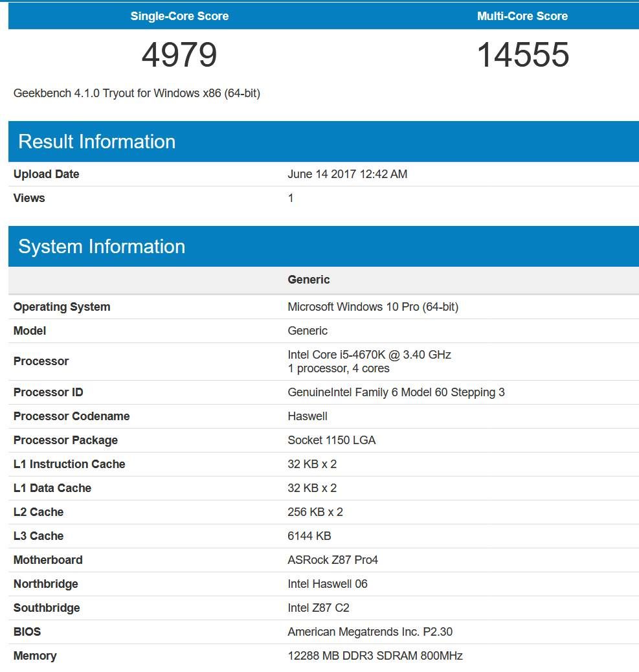Select the 256 KB x 2 value
This screenshot has height=672, width=639.
pyautogui.click(x=315, y=512)
